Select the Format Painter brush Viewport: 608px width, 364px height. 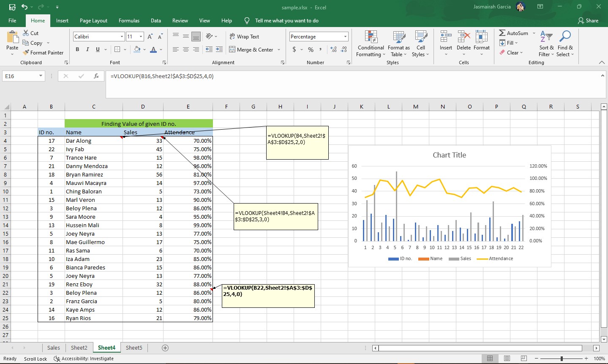click(26, 52)
